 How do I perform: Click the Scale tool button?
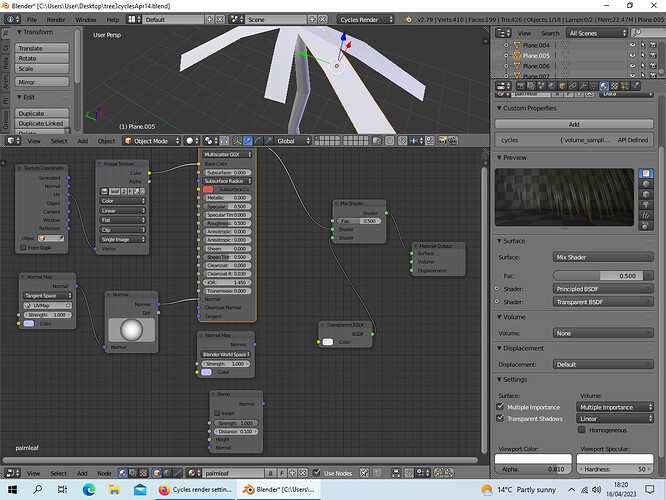click(42, 68)
